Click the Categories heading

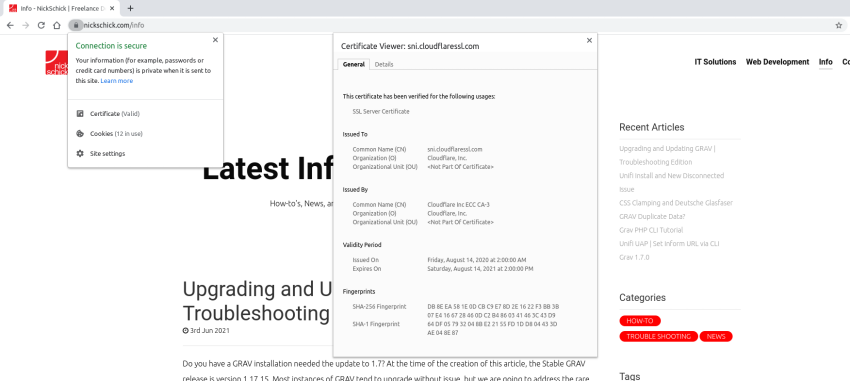pos(642,298)
